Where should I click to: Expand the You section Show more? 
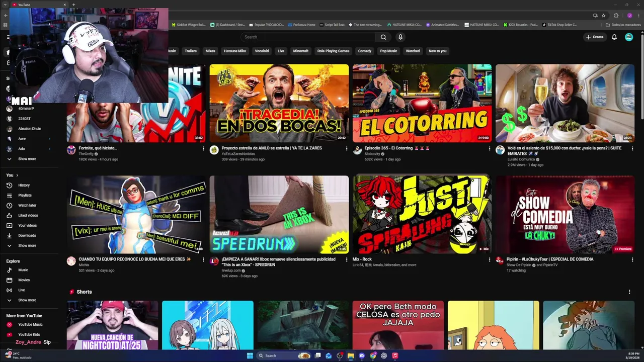click(27, 245)
